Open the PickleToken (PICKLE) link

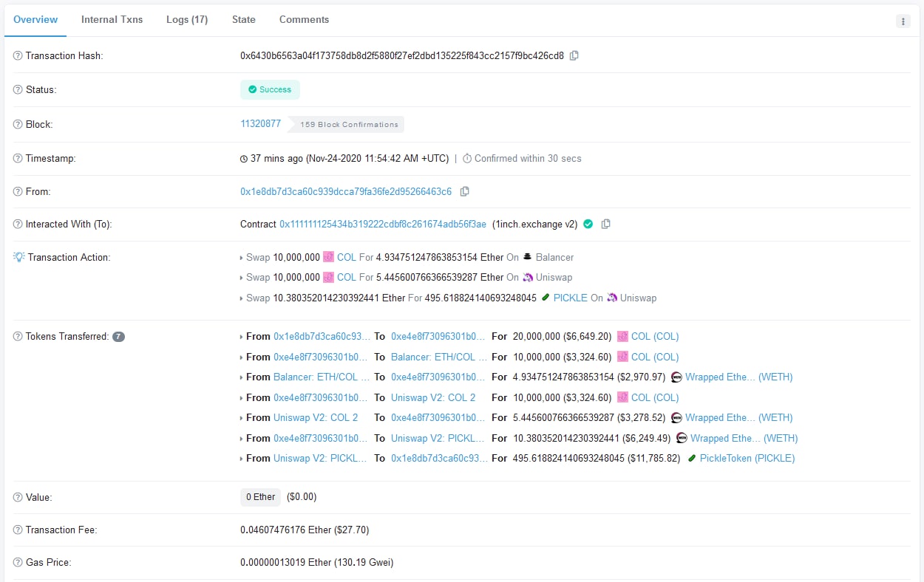747,458
